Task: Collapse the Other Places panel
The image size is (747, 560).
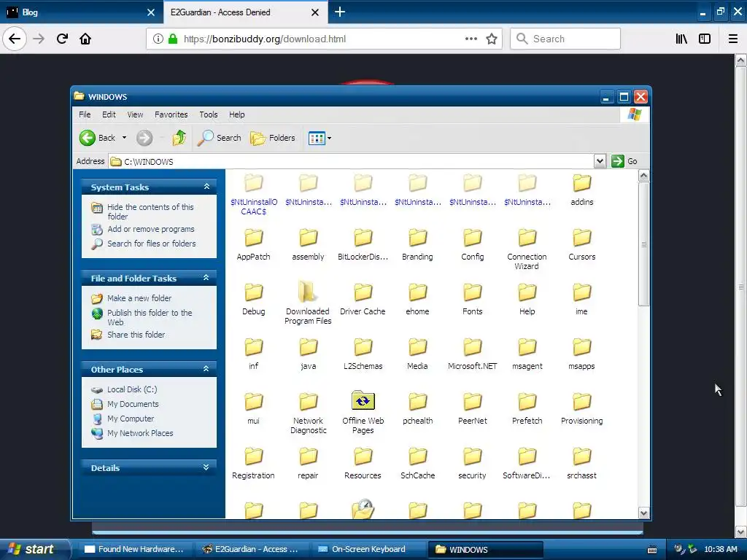Action: click(206, 369)
